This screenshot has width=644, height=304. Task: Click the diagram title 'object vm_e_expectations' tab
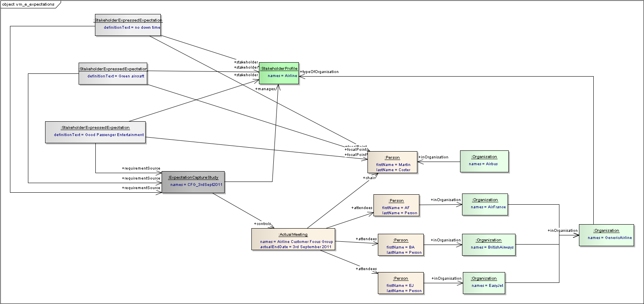pyautogui.click(x=29, y=4)
